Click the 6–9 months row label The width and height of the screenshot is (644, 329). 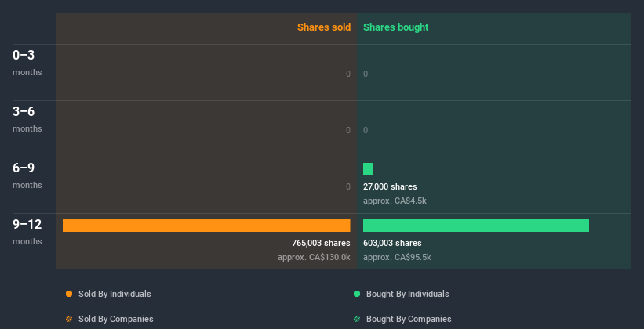27,175
